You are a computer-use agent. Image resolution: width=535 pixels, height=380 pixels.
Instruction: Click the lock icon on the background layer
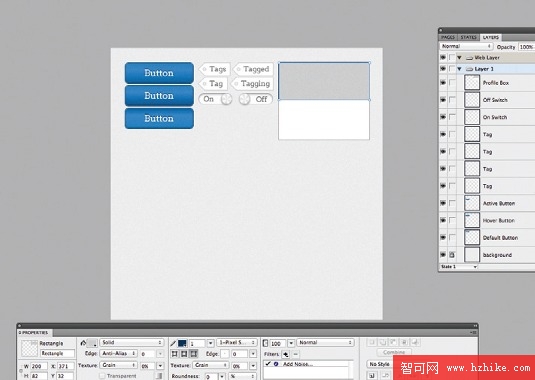452,255
